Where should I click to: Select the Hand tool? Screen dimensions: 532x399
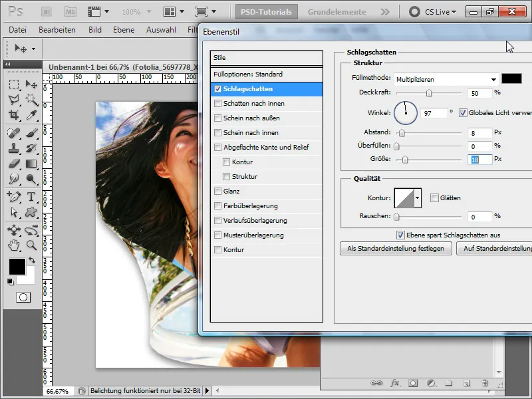pos(14,245)
